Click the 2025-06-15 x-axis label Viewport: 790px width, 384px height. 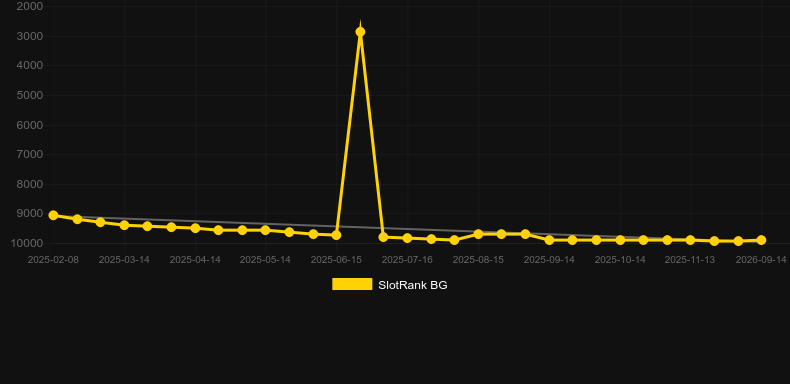click(336, 260)
